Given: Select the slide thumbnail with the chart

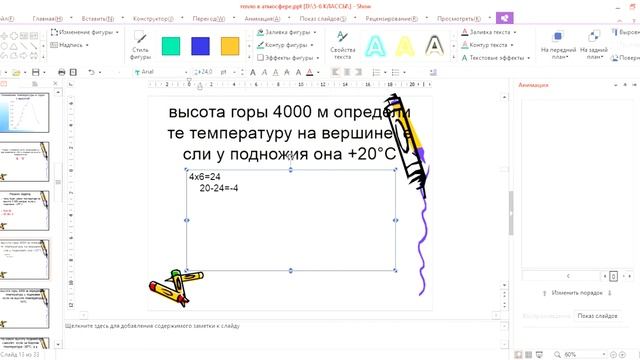Looking at the screenshot, I should pos(24,112).
